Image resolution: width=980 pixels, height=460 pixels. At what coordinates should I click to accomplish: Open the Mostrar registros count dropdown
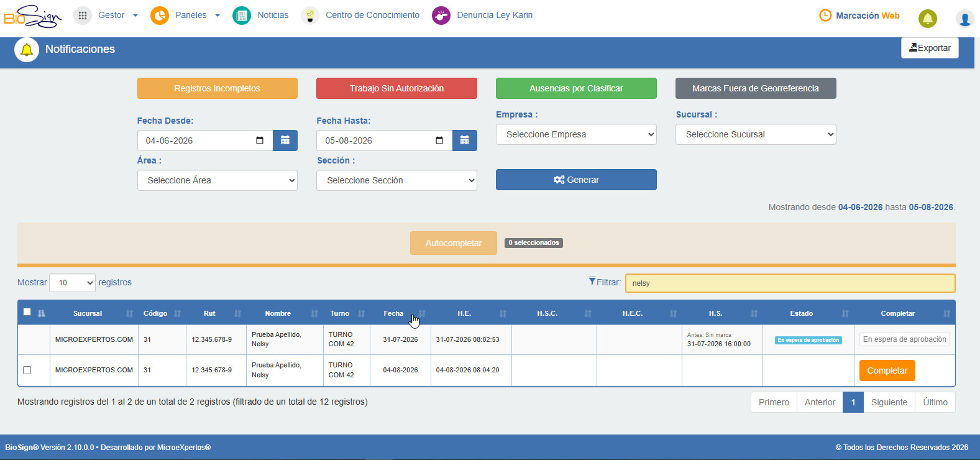tap(72, 283)
